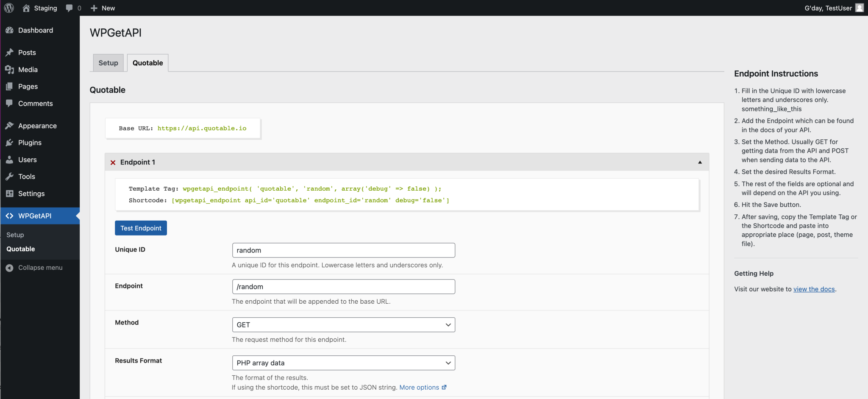Open the Comments section icon
The image size is (868, 399).
11,103
